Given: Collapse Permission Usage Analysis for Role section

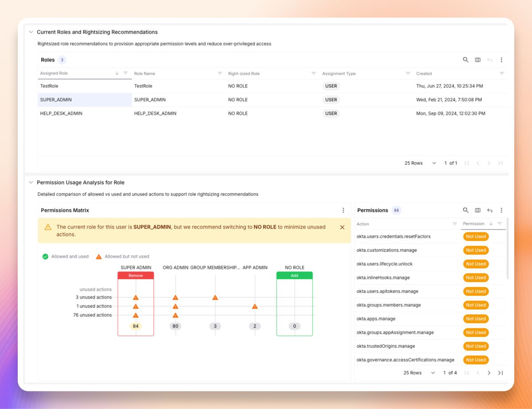Looking at the screenshot, I should click(x=31, y=182).
